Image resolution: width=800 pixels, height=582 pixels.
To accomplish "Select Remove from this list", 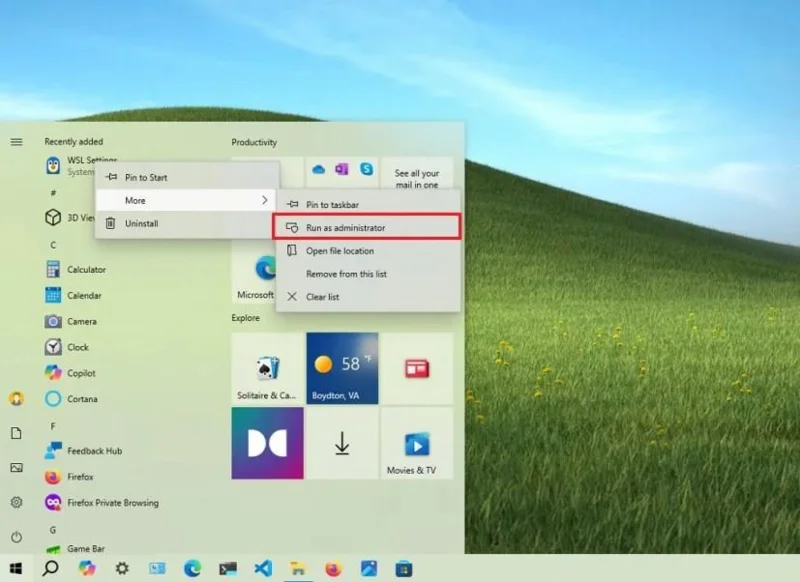I will [x=368, y=274].
